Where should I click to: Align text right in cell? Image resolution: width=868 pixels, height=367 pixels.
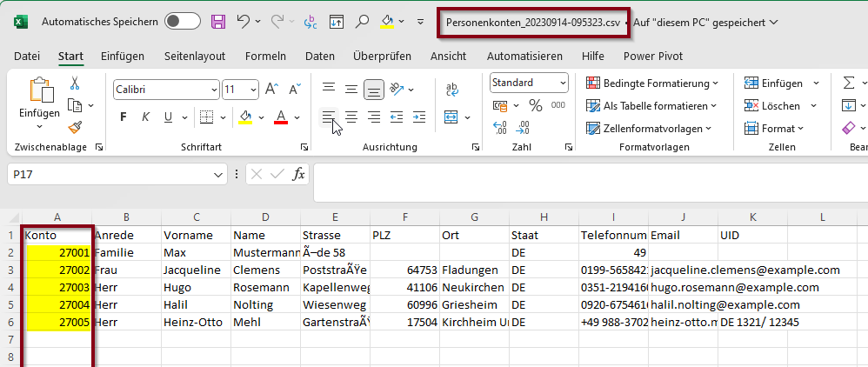[374, 117]
